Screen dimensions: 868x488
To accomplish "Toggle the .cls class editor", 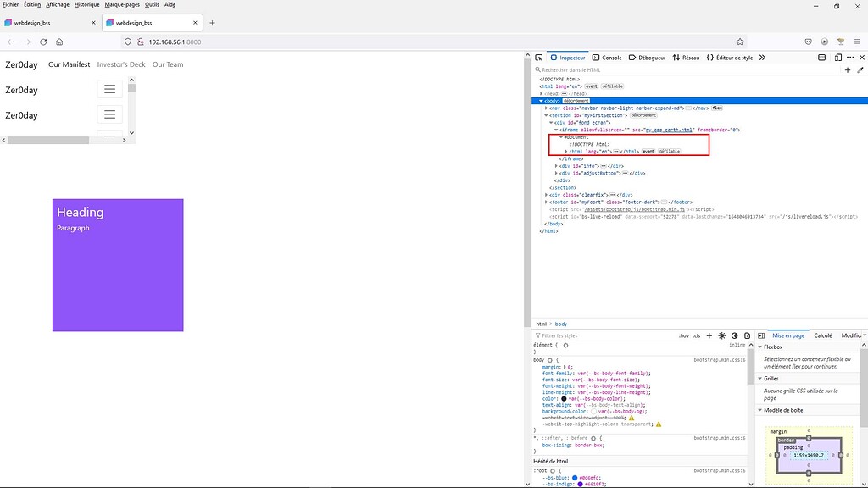I will (x=696, y=335).
